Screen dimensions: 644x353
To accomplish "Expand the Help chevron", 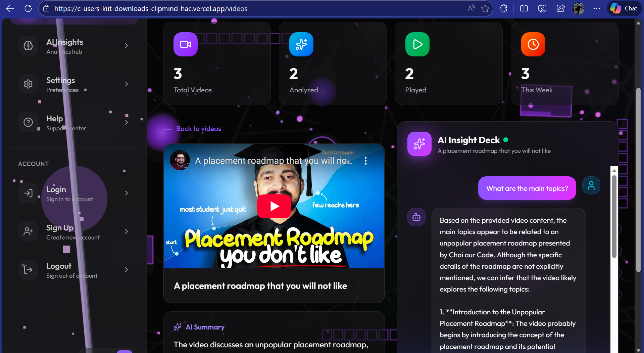I will point(127,122).
